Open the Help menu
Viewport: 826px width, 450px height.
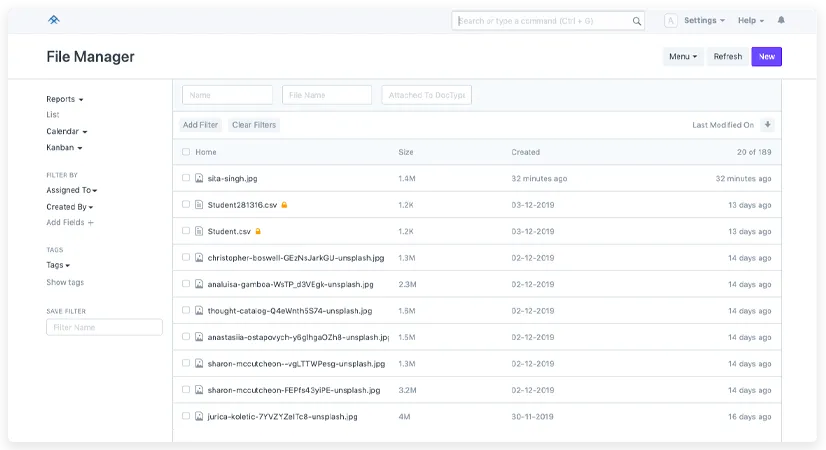(x=750, y=21)
